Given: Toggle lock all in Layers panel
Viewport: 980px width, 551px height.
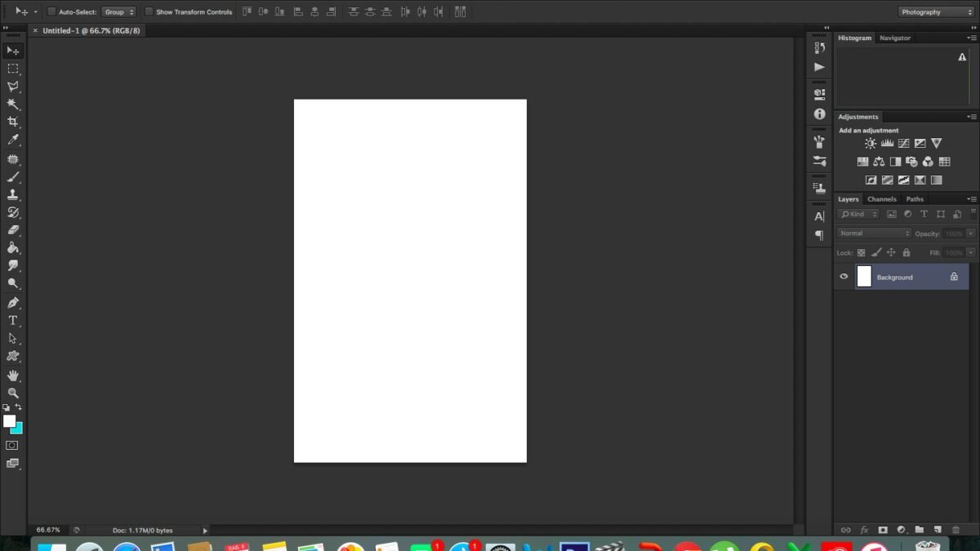Looking at the screenshot, I should coord(906,253).
